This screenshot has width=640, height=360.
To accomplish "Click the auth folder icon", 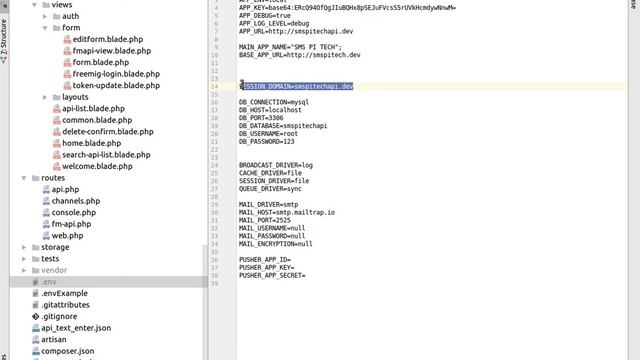I will click(57, 16).
